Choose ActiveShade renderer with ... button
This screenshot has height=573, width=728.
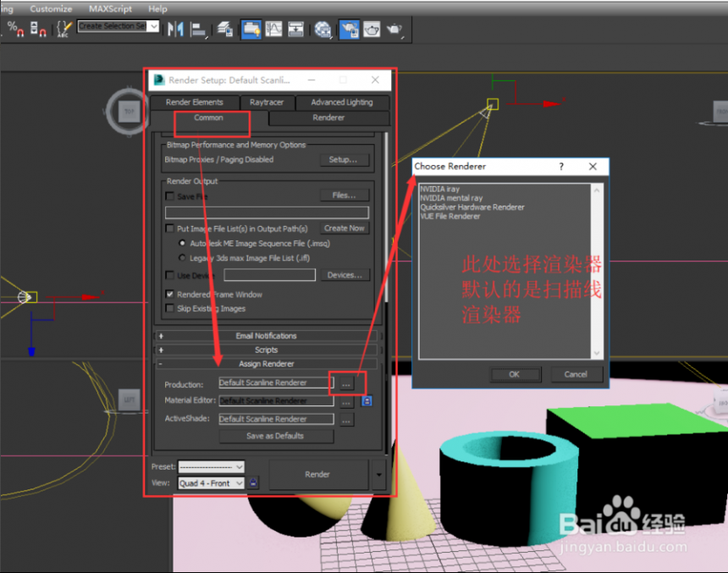click(346, 421)
